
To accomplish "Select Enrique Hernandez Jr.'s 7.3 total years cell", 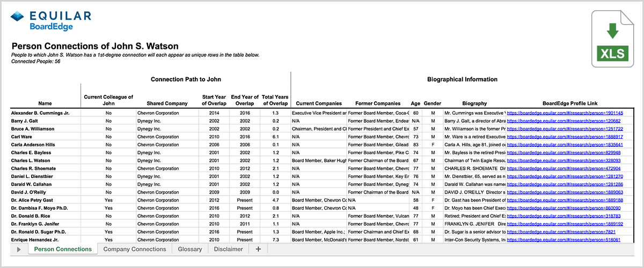I will point(275,240).
